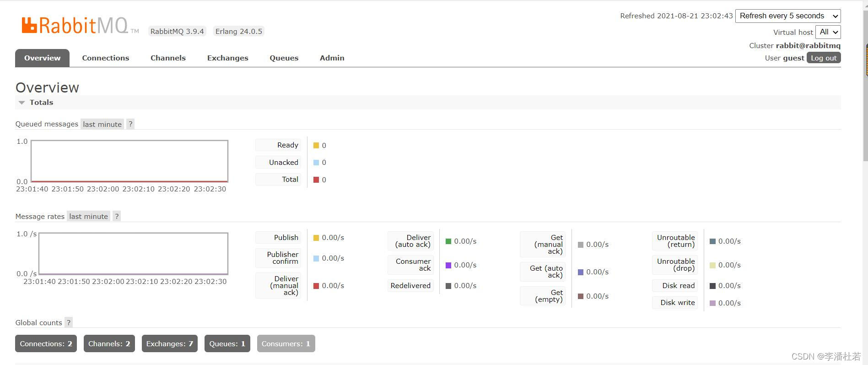Image resolution: width=868 pixels, height=365 pixels.
Task: Click the Publish legend label
Action: pyautogui.click(x=278, y=238)
